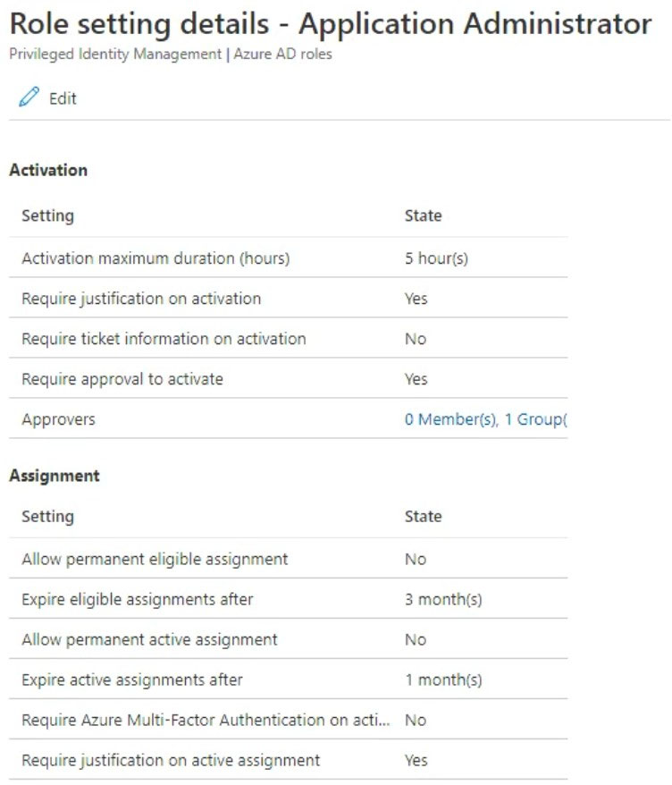Click the Edit button label
This screenshot has width=672, height=785.
[x=63, y=98]
